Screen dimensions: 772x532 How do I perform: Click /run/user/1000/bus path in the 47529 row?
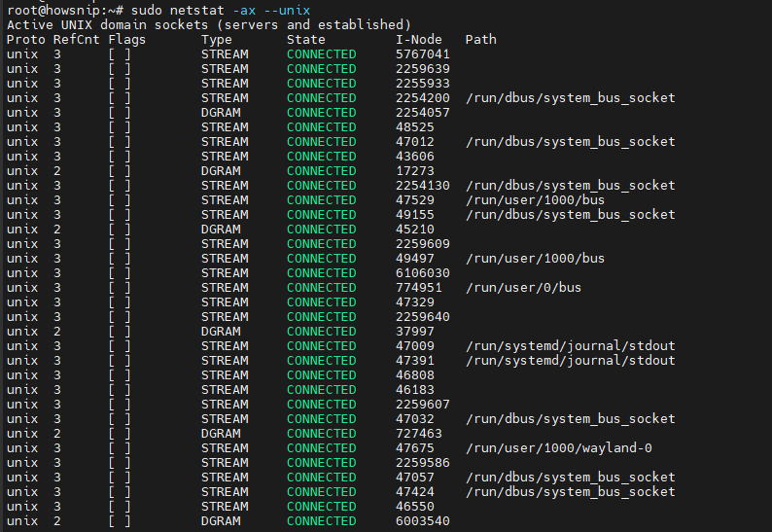(535, 200)
